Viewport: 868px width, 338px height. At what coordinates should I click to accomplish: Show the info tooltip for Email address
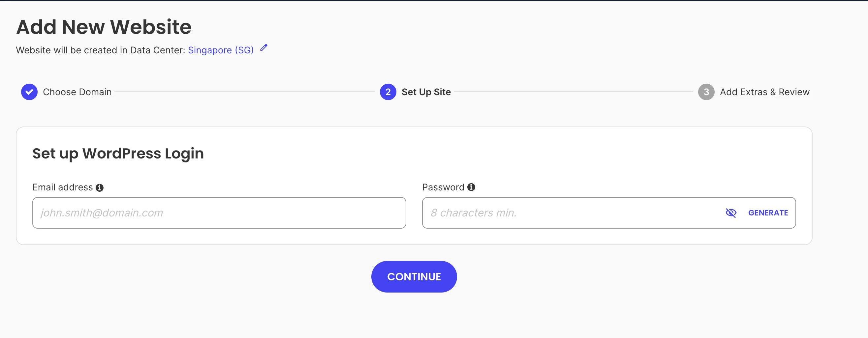(x=99, y=187)
